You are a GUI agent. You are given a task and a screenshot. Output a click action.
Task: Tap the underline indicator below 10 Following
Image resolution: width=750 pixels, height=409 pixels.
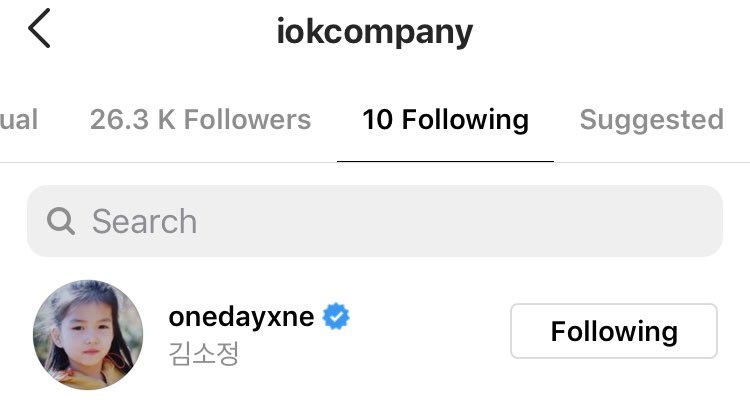pos(445,162)
